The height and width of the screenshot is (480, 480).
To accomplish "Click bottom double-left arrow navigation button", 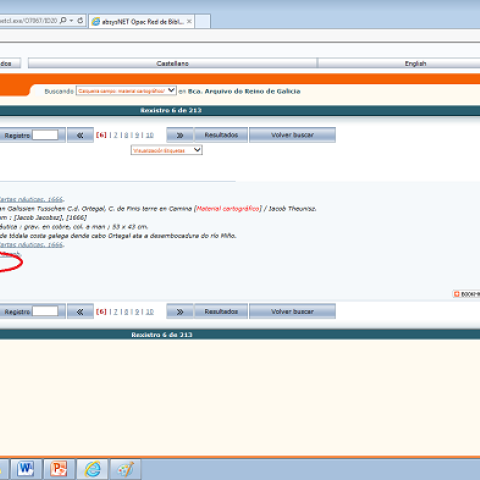I will pos(80,312).
